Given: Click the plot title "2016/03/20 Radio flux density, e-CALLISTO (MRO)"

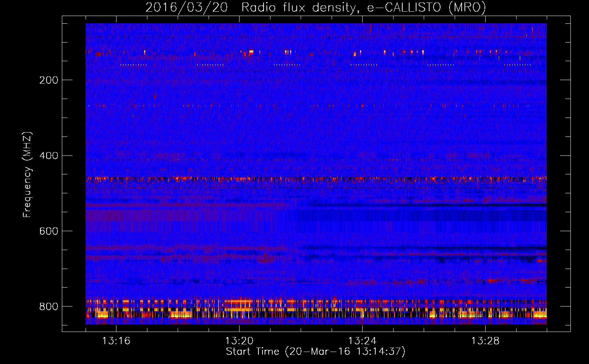Looking at the screenshot, I should click(316, 7).
